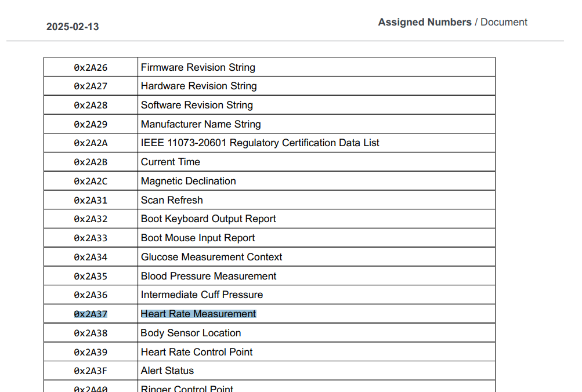Click the Software Revision String row name

click(197, 105)
